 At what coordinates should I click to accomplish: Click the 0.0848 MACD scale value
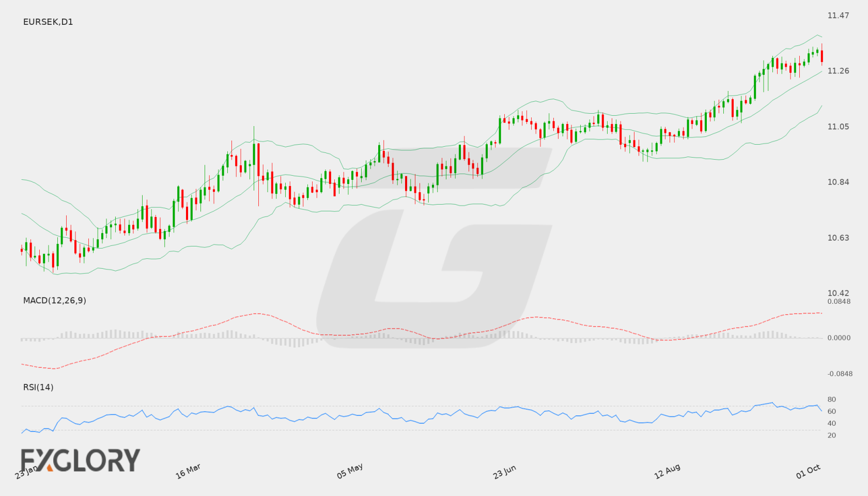839,301
